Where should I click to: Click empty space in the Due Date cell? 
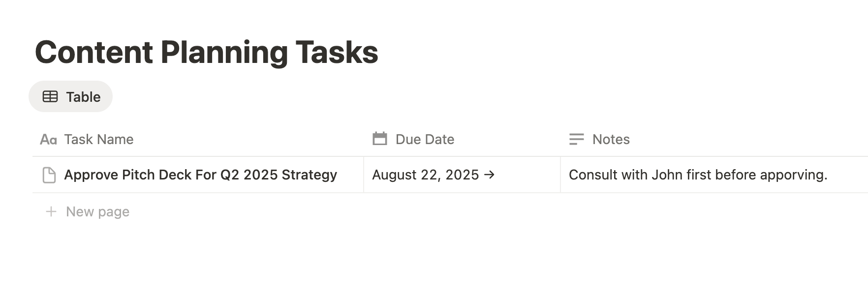tap(529, 175)
